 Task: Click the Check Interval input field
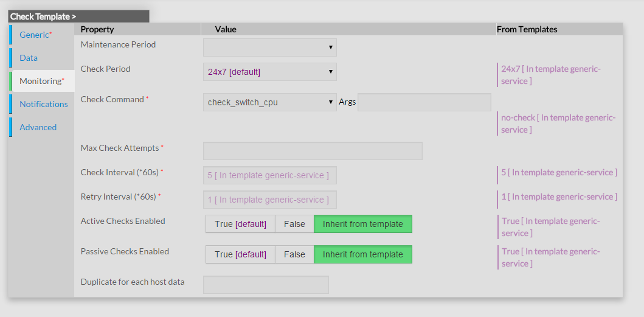(x=269, y=175)
